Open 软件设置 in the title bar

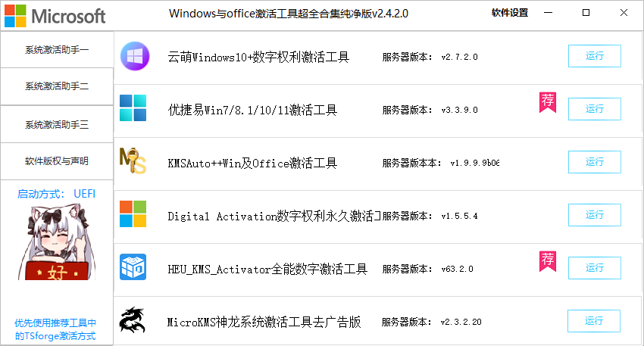coord(510,13)
